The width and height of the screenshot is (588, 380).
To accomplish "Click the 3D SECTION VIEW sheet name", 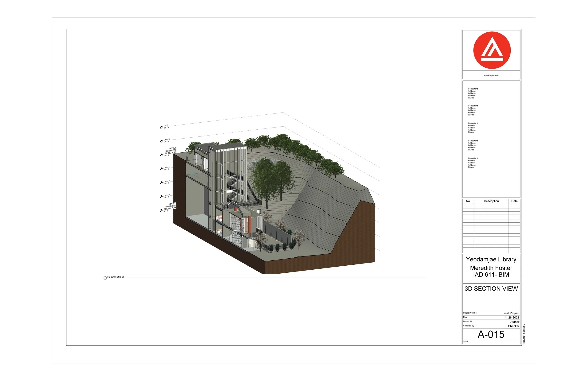I will (x=491, y=288).
